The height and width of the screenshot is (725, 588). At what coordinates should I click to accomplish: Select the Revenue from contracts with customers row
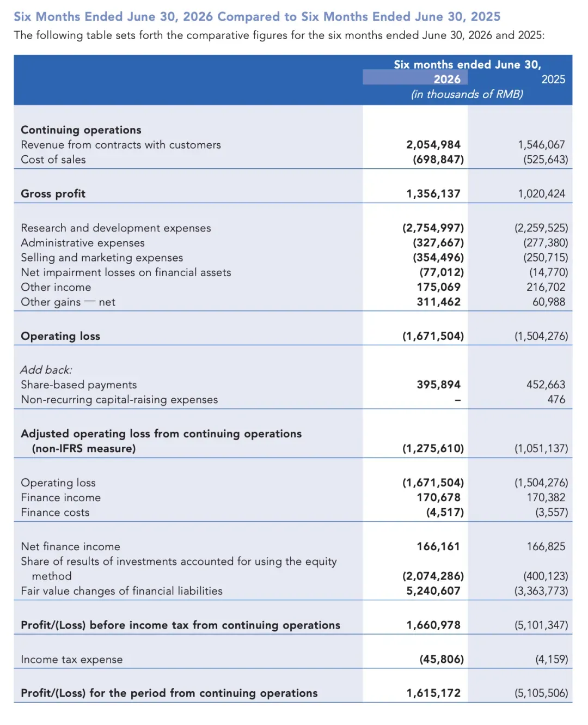point(293,145)
